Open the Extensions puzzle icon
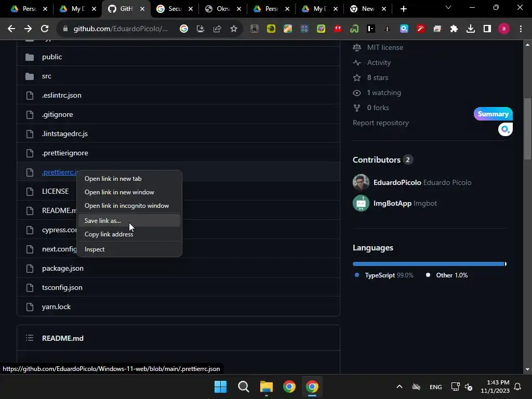The width and height of the screenshot is (532, 399). click(454, 29)
